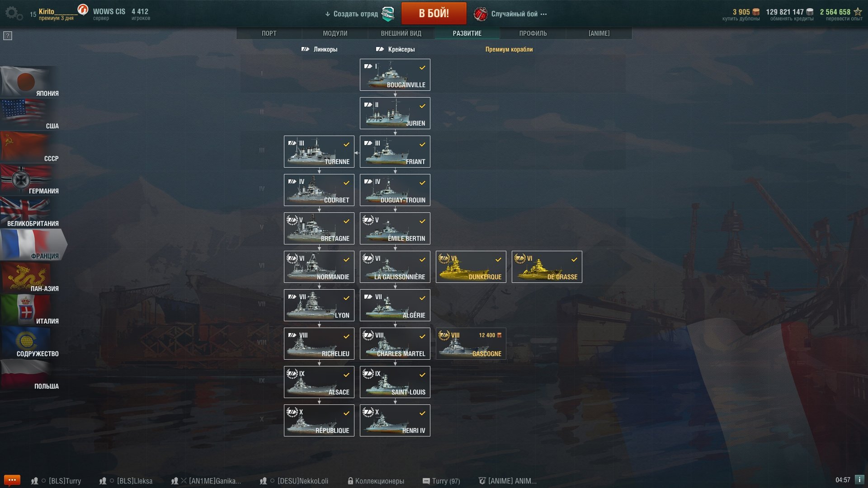Click купить дублоны link
This screenshot has width=868, height=488.
click(x=741, y=19)
